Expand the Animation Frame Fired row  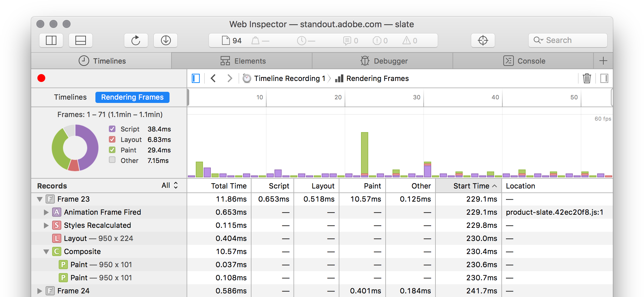pyautogui.click(x=46, y=212)
